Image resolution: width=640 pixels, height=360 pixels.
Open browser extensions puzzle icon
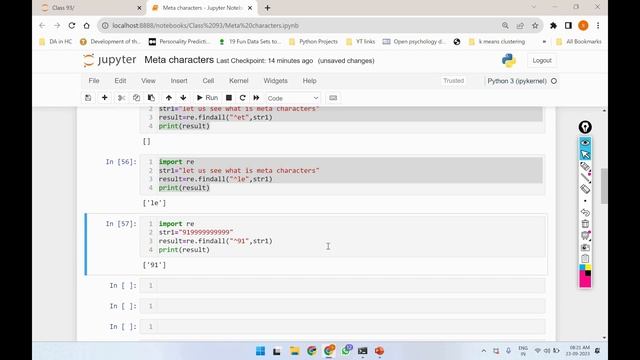[x=553, y=25]
